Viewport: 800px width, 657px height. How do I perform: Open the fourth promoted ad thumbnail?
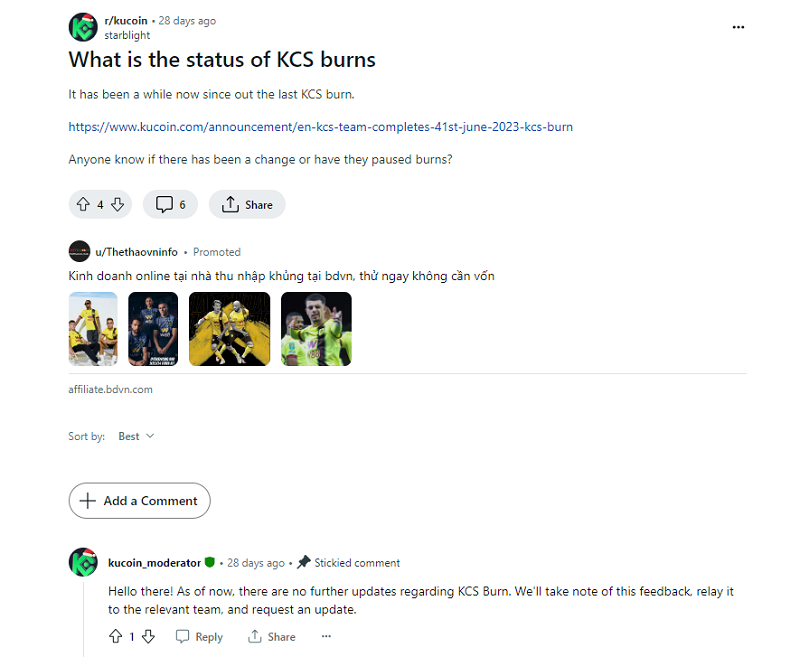click(x=316, y=328)
